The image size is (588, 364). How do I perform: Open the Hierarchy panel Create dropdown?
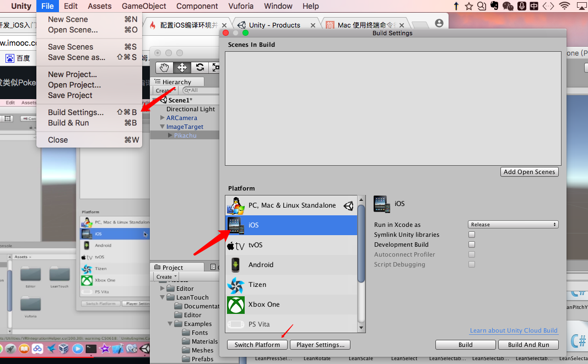click(165, 90)
